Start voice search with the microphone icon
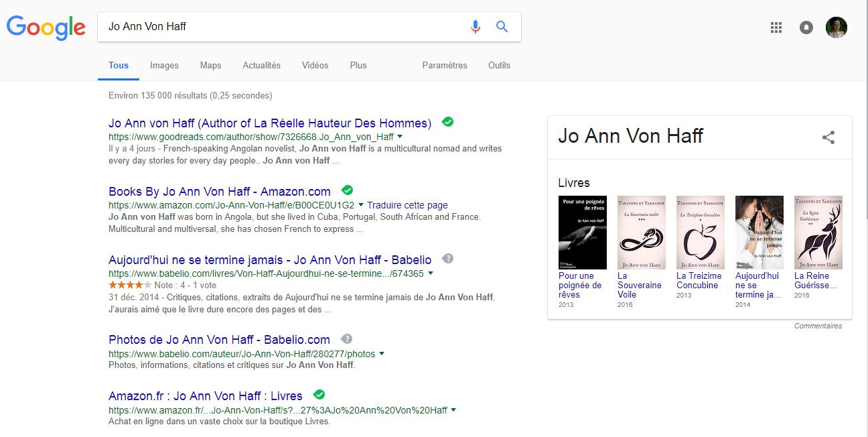 [476, 27]
